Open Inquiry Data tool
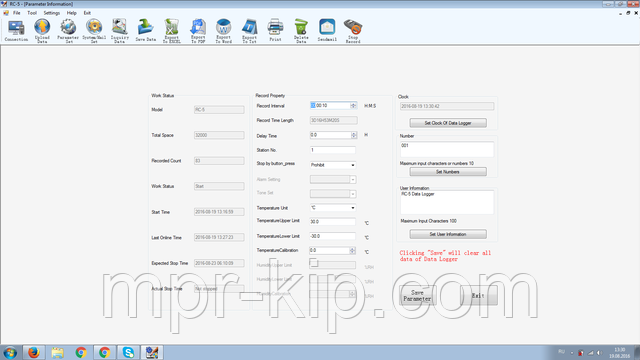Viewport: 640px width, 360px height. [x=120, y=31]
